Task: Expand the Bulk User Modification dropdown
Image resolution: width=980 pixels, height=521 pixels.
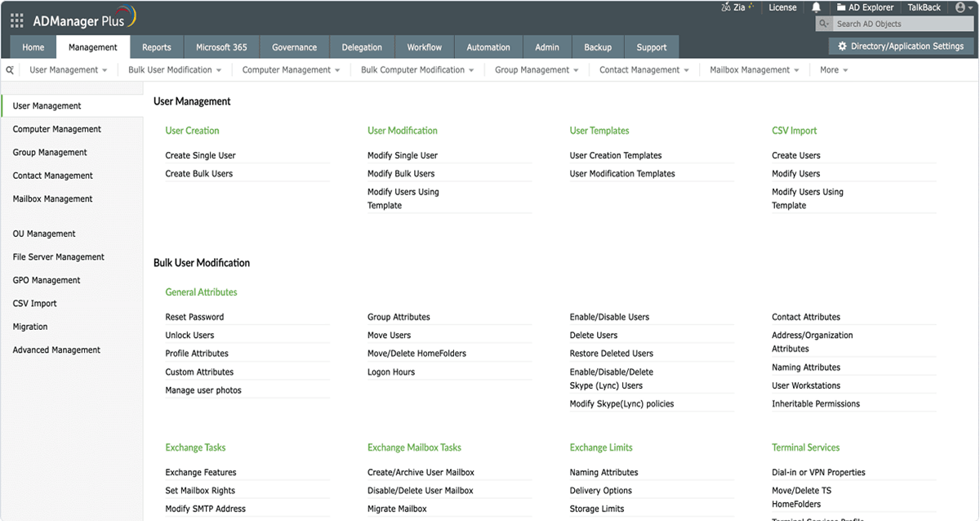Action: pyautogui.click(x=175, y=70)
